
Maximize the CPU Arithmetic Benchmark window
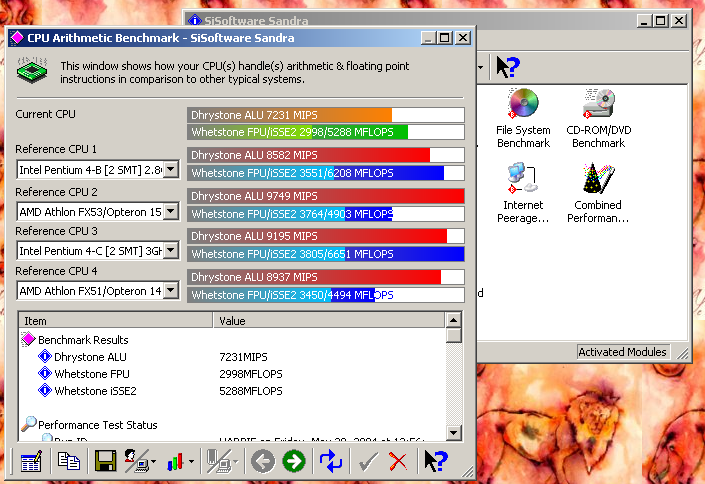[x=445, y=38]
